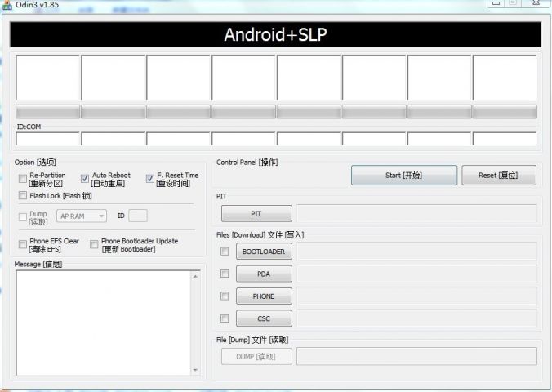552x392 pixels.
Task: Tick the Dump checkbox
Action: coord(22,216)
